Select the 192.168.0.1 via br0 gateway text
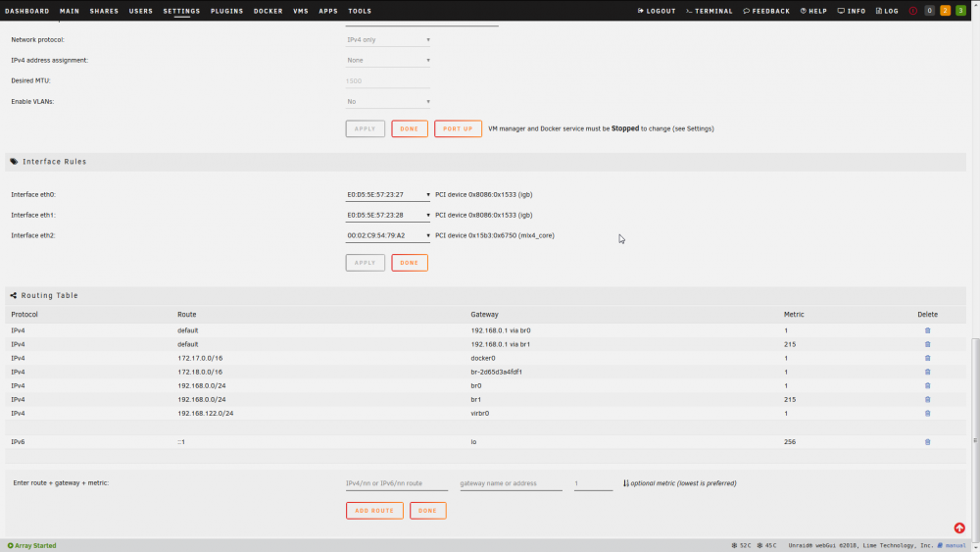Viewport: 980px width, 552px height. pos(501,330)
